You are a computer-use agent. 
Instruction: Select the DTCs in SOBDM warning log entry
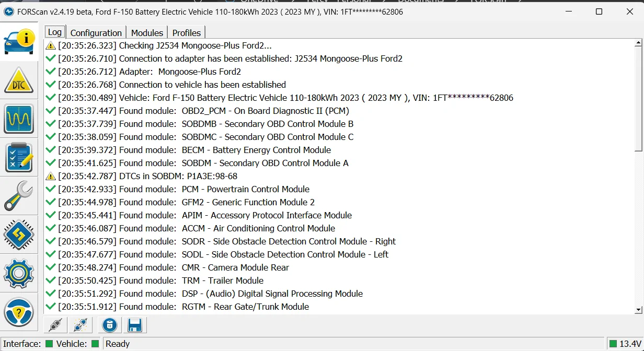tap(147, 176)
